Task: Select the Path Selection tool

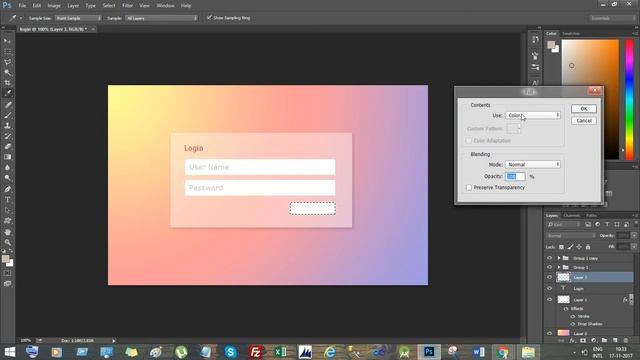Action: pyautogui.click(x=7, y=211)
